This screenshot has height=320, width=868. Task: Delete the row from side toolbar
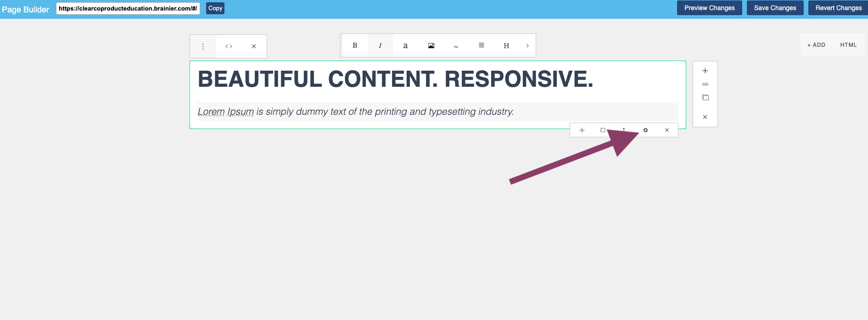point(705,117)
